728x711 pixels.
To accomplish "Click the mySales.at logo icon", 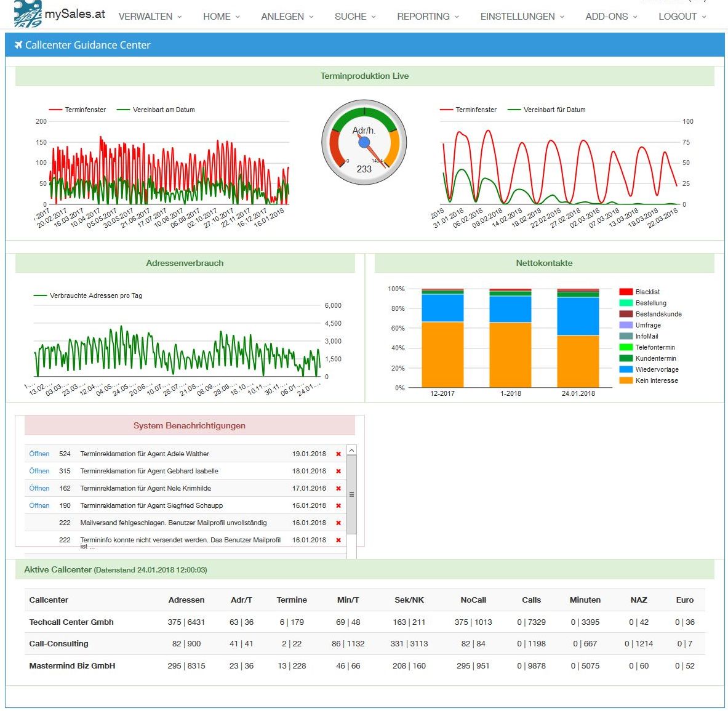I will 28,14.
